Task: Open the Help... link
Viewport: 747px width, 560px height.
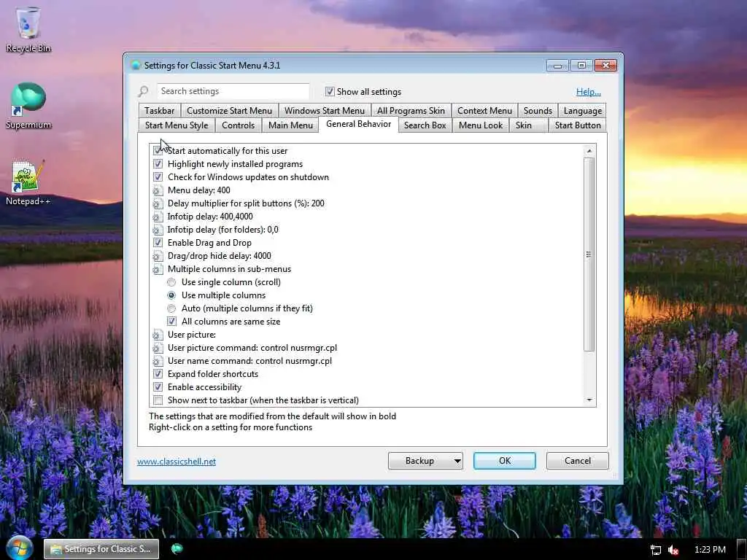Action: coord(589,92)
